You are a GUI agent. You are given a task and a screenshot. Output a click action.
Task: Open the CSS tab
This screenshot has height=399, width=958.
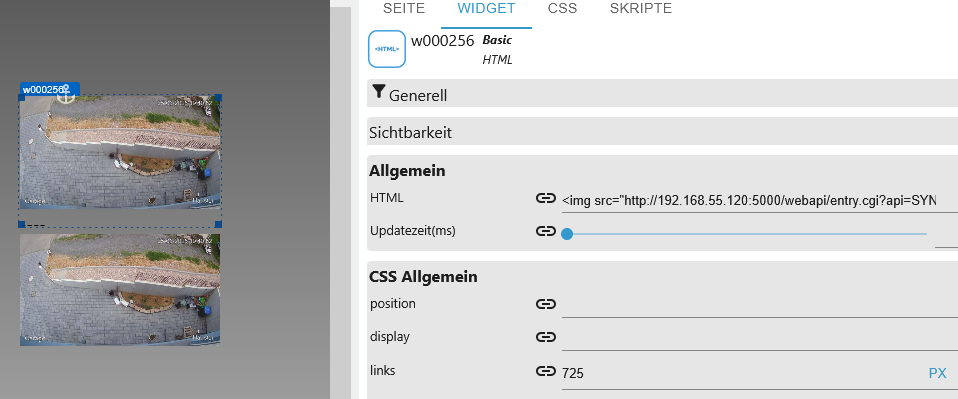(x=563, y=9)
